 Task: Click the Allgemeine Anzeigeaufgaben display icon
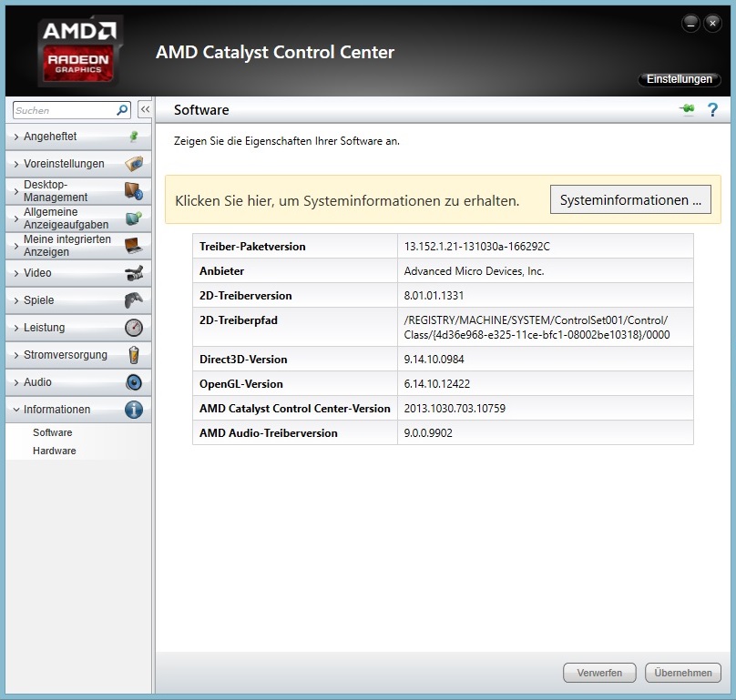(x=134, y=218)
